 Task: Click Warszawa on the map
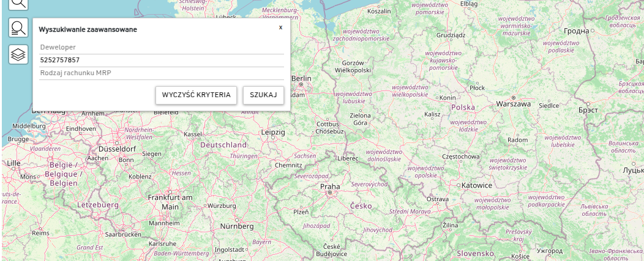tap(513, 105)
